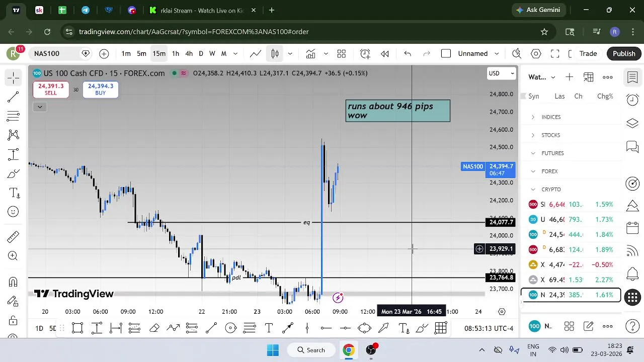Expand the INDICES watchlist section
This screenshot has width=644, height=362.
[x=533, y=117]
